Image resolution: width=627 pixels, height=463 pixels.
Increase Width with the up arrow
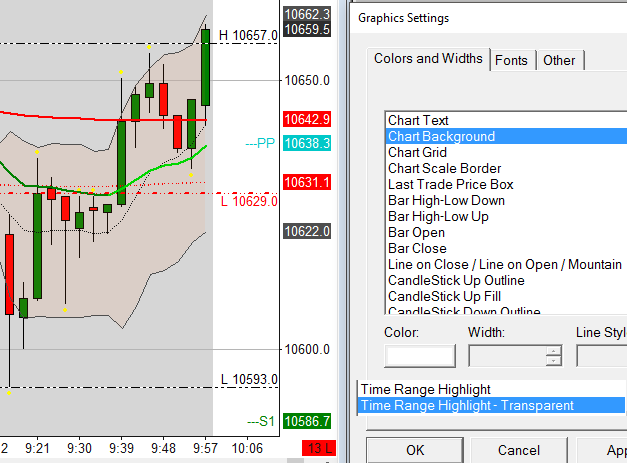click(554, 351)
